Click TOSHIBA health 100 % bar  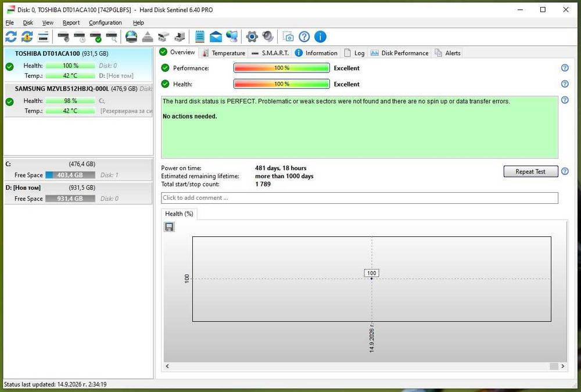coord(70,66)
